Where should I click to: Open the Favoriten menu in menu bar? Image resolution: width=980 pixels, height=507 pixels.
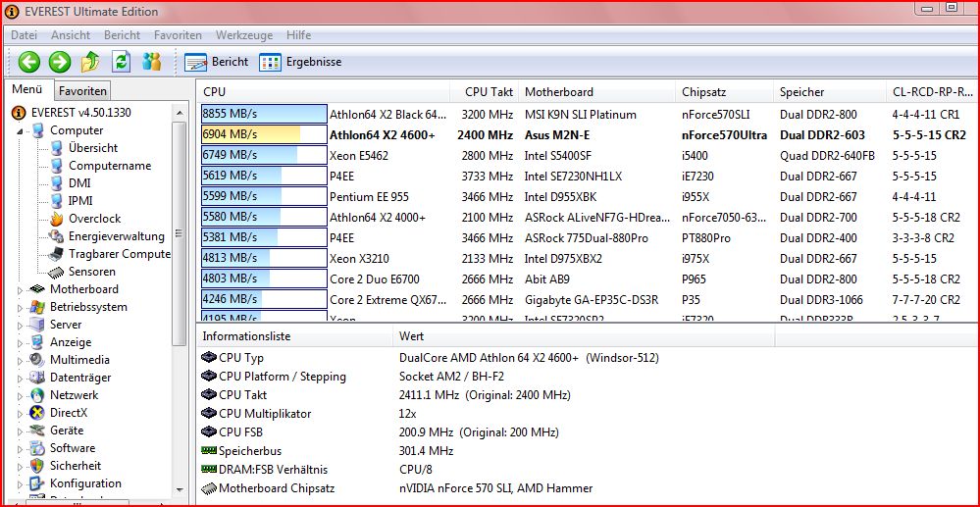178,35
